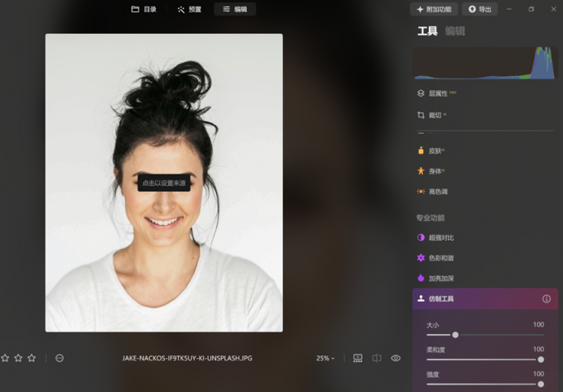Click the info icon on 仿制工具 header
The height and width of the screenshot is (392, 563).
coord(546,299)
